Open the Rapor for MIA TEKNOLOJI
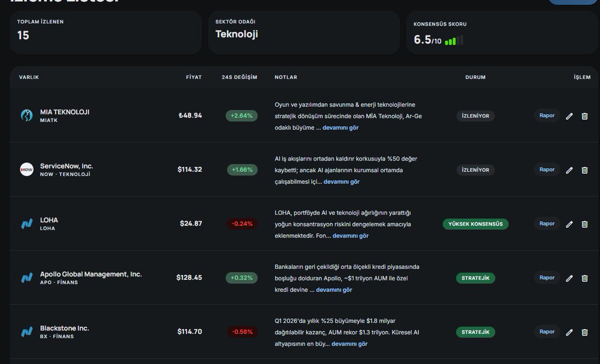600x364 pixels. pos(547,115)
